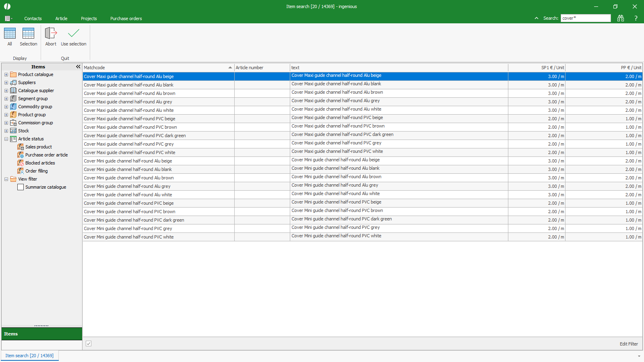Viewport: 644px width, 362px height.
Task: Click the Edit Filter button
Action: pos(629,344)
